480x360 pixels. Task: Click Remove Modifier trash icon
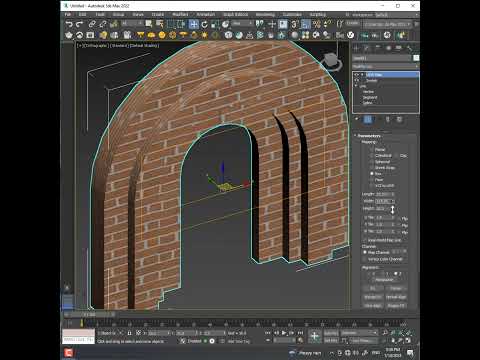click(x=388, y=119)
